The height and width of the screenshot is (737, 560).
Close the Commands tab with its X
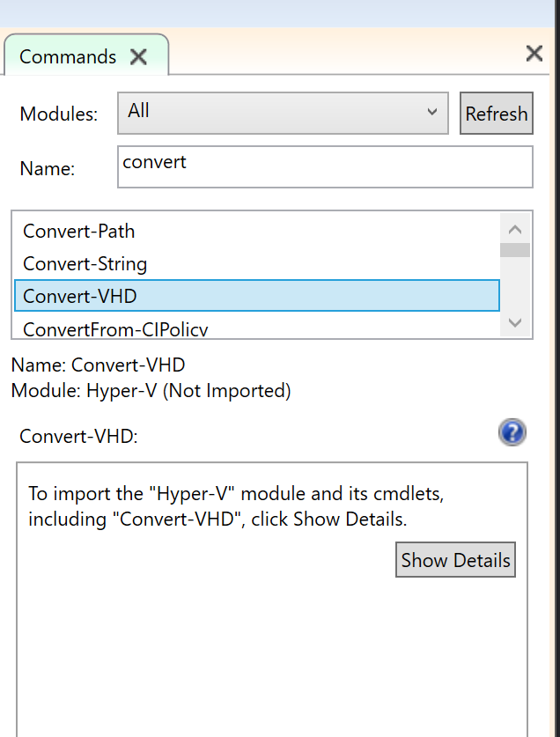(139, 57)
